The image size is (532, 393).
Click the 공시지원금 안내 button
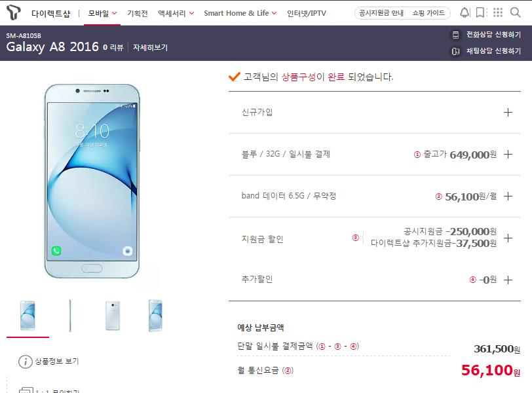coord(381,13)
